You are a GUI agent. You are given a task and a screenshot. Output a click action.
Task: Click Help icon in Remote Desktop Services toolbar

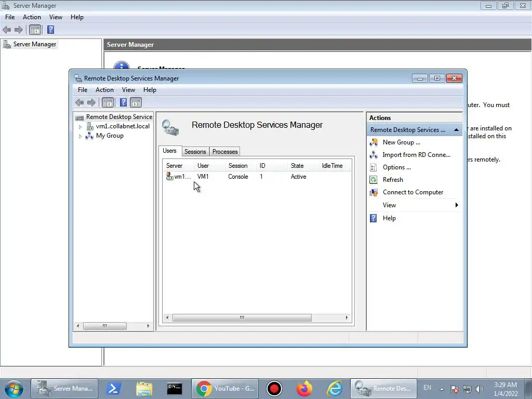[x=124, y=102]
